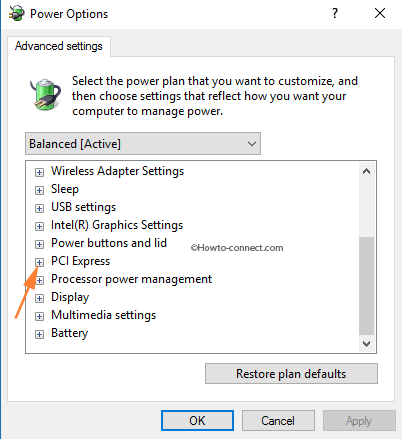Image resolution: width=402 pixels, height=439 pixels.
Task: Confirm with the OK button
Action: 197,421
